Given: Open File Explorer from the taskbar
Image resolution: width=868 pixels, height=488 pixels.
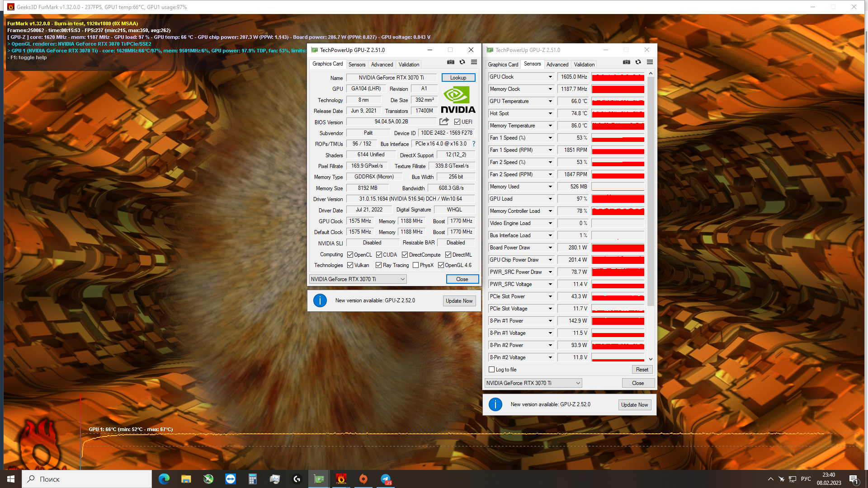Looking at the screenshot, I should tap(186, 479).
